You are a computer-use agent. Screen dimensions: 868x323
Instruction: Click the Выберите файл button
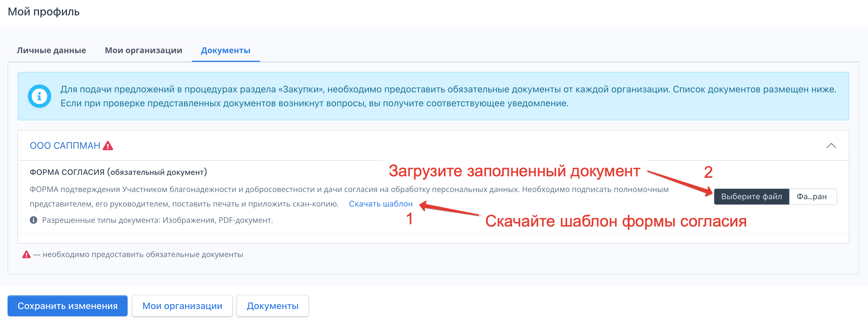[x=751, y=196]
